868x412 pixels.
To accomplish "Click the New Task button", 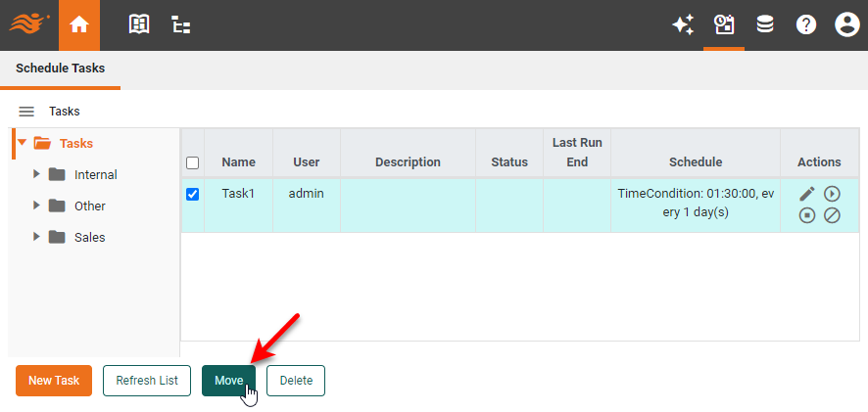I will (54, 381).
